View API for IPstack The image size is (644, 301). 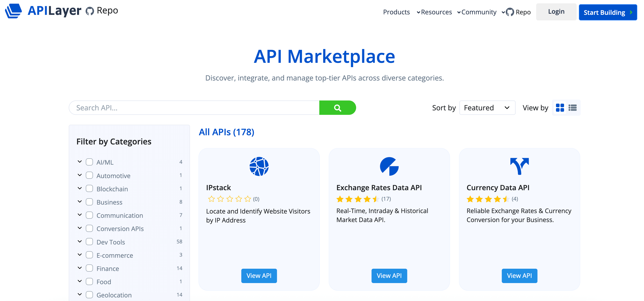(x=259, y=275)
